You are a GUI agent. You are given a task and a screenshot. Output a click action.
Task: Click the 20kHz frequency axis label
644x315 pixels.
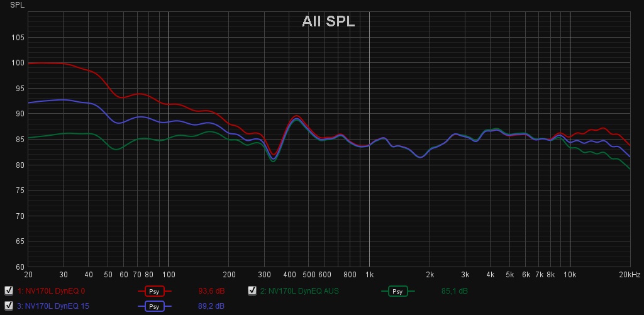(x=630, y=275)
